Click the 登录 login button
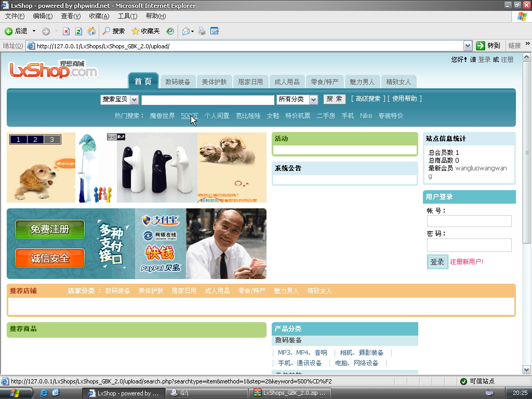Image resolution: width=532 pixels, height=399 pixels. [x=437, y=262]
